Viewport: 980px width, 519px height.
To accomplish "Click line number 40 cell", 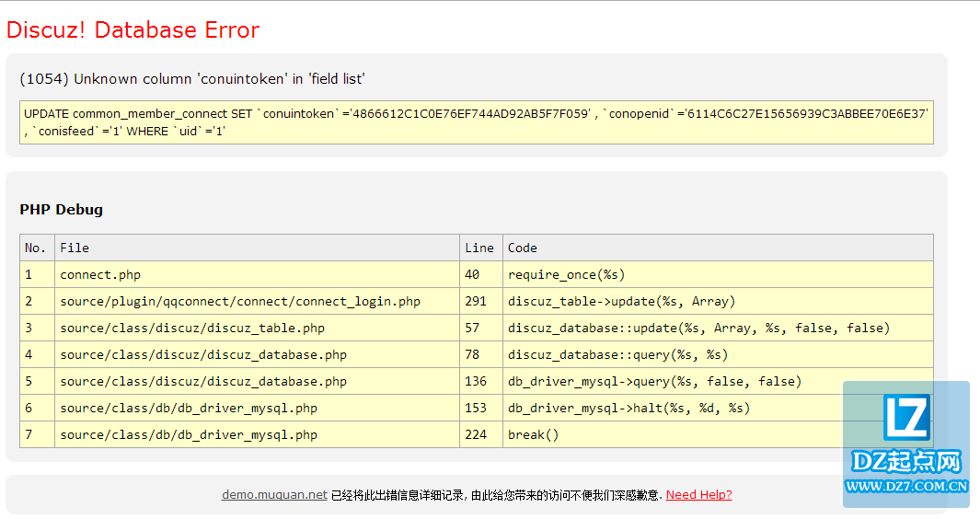I will (x=481, y=274).
